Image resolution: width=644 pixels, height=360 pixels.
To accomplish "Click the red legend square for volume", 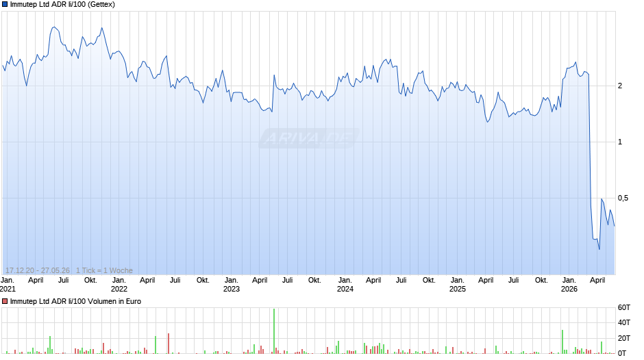I will [x=5, y=301].
